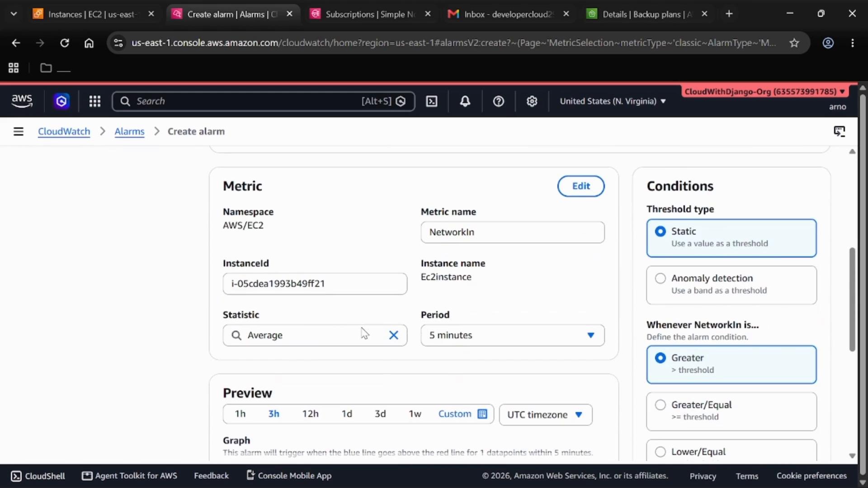Click the Metric name NetworkIn field

coord(513,232)
